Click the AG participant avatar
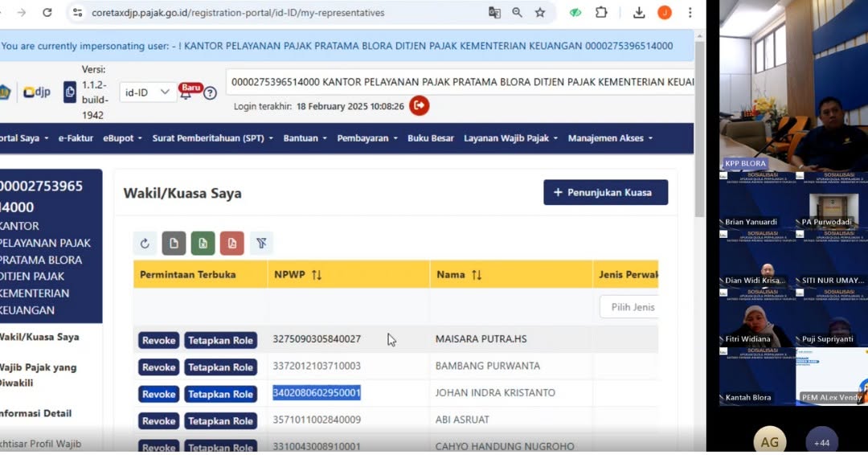This screenshot has height=455, width=868. click(x=769, y=441)
